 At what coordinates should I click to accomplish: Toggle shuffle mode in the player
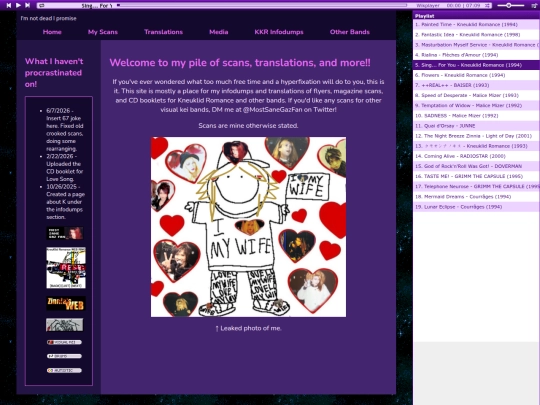(487, 6)
